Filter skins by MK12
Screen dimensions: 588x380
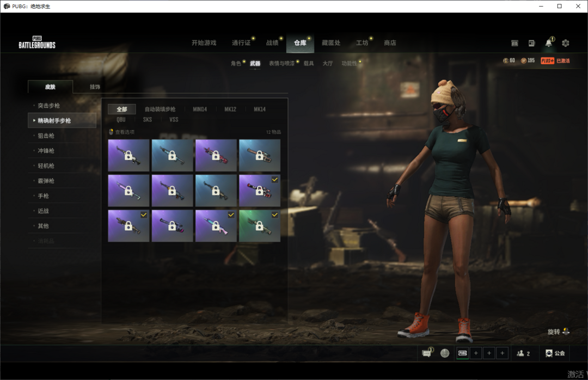click(x=230, y=109)
